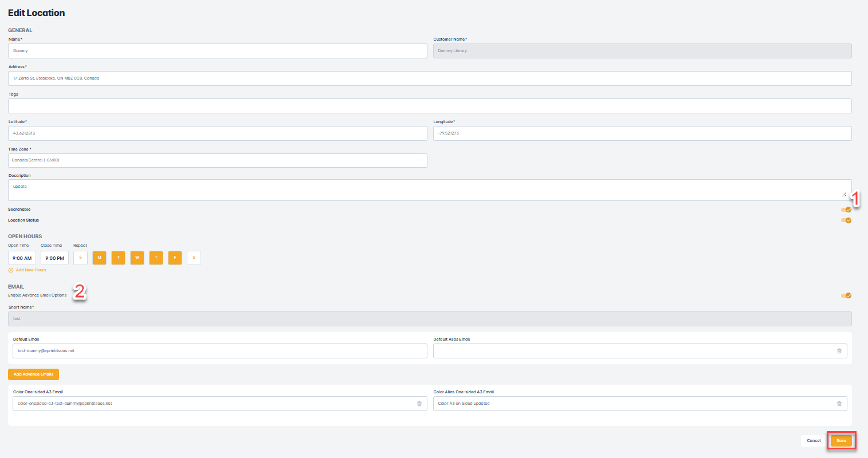Click the plus icon beside Add New Hours

pyautogui.click(x=11, y=270)
